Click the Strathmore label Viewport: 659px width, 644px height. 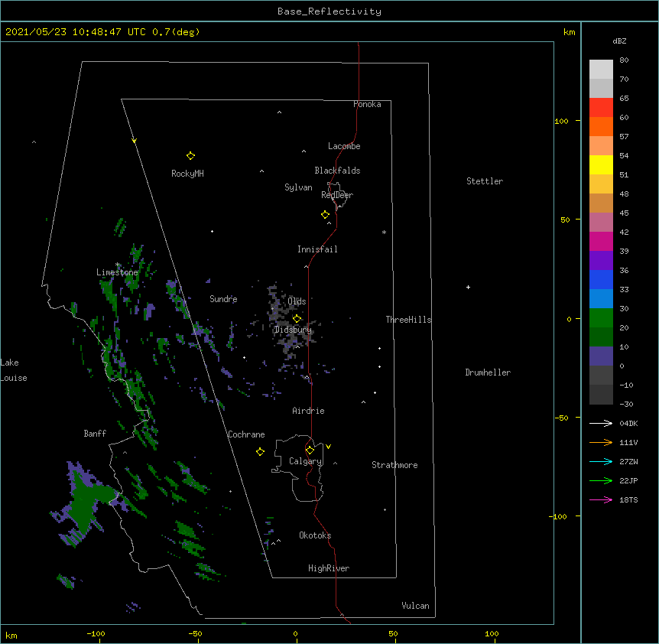click(394, 465)
